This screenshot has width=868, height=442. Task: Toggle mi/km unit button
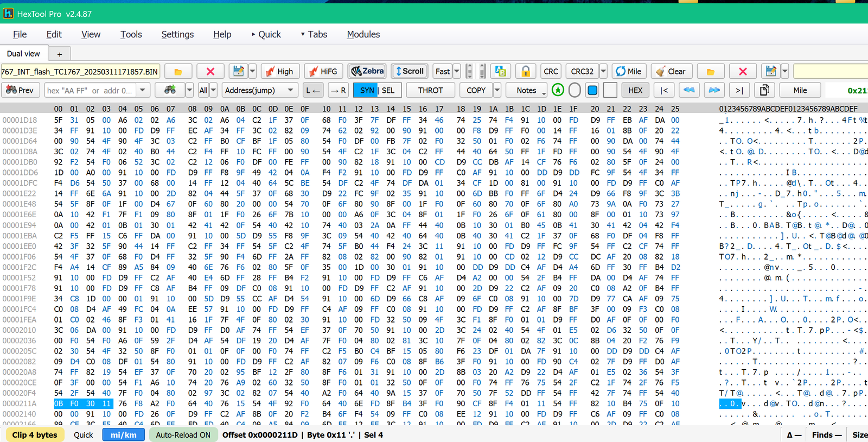coord(124,435)
